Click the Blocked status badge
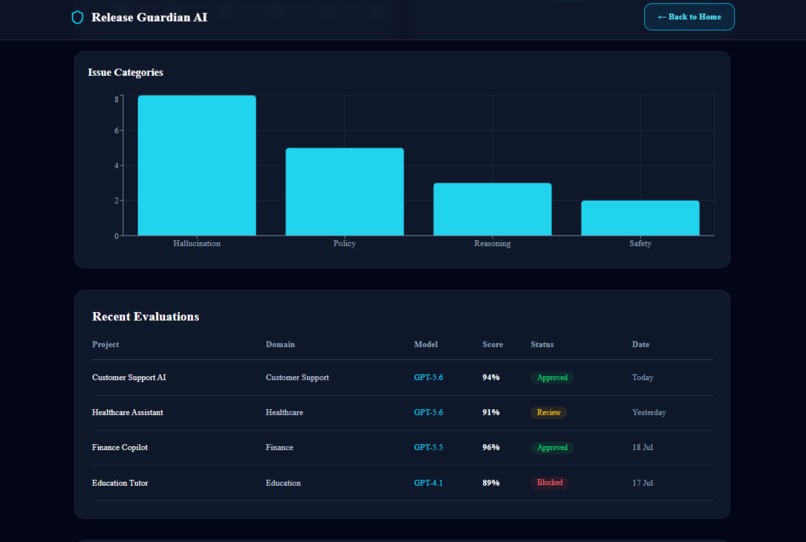 click(x=549, y=482)
